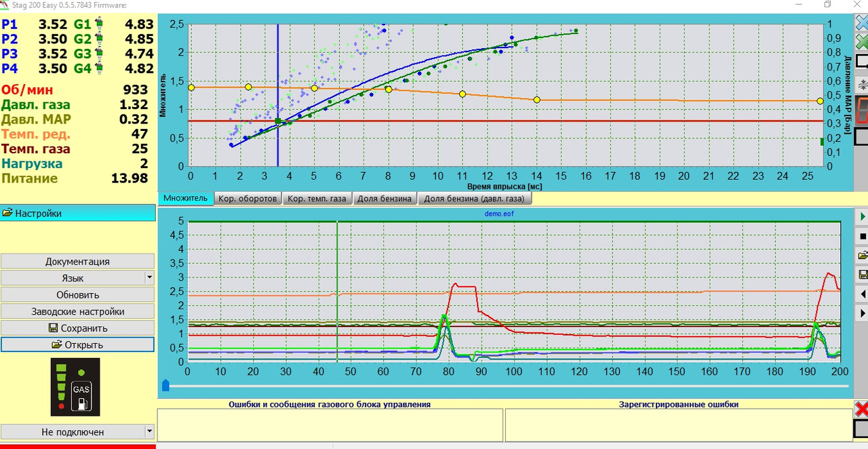Click the P3 petrol injector label
The image size is (868, 449).
(10, 54)
